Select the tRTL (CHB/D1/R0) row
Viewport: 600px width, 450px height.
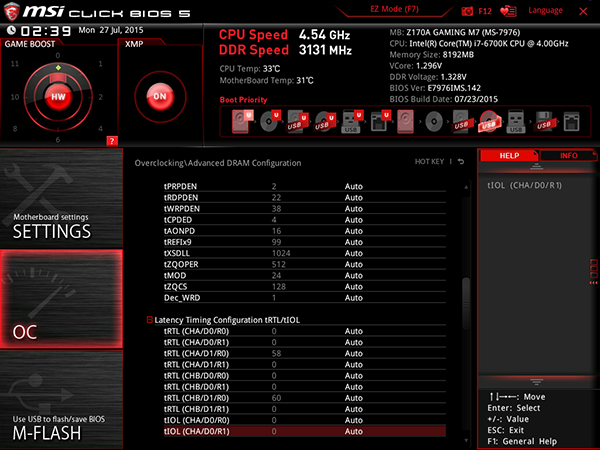[x=305, y=398]
